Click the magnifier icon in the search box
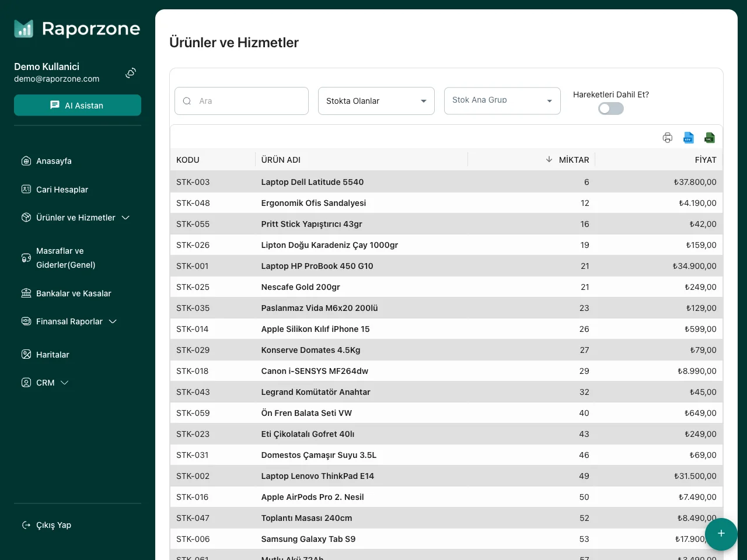Image resolution: width=747 pixels, height=560 pixels. [x=187, y=101]
